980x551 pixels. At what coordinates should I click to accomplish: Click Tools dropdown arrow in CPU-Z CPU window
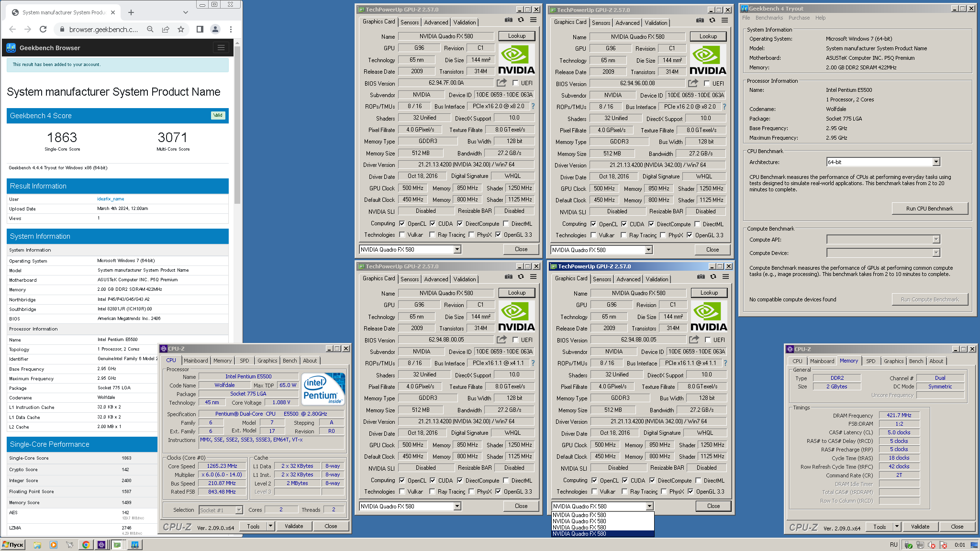270,526
